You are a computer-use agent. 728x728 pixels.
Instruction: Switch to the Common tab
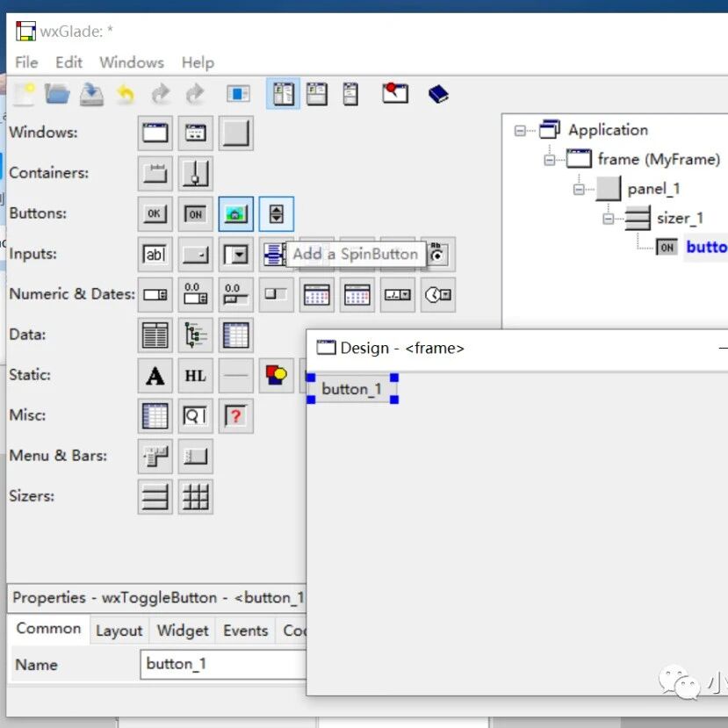point(49,629)
